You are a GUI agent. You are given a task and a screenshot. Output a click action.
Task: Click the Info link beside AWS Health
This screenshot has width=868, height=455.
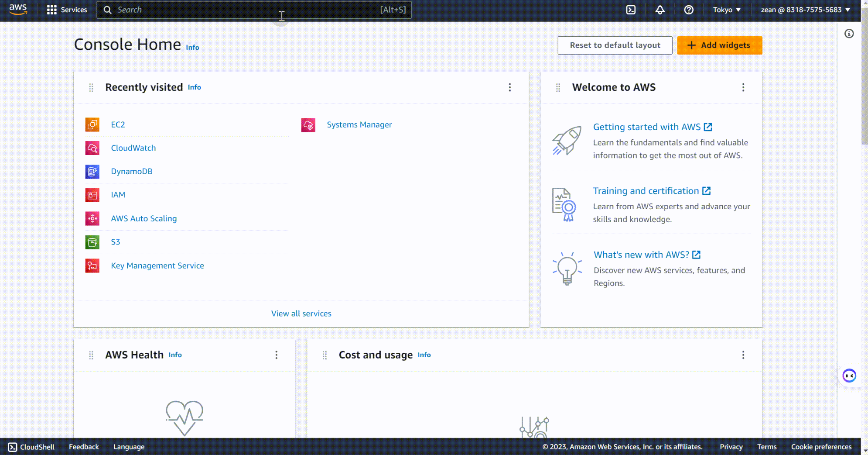point(175,355)
